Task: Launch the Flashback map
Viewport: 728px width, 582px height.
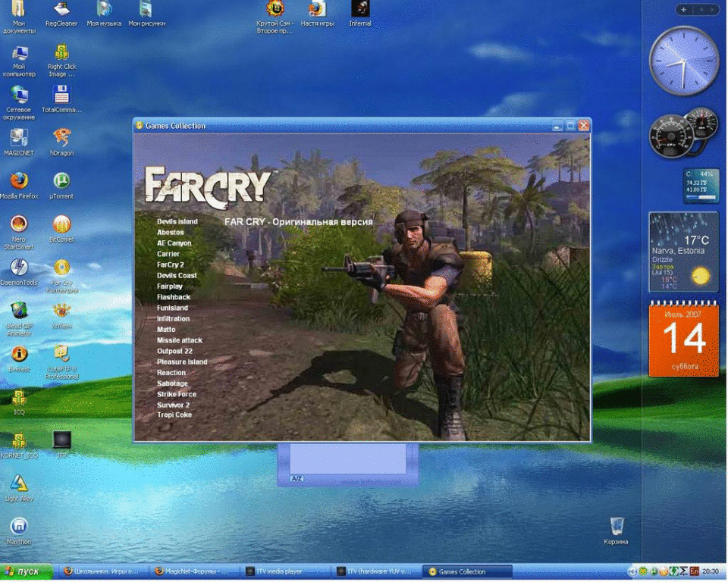Action: pyautogui.click(x=173, y=297)
